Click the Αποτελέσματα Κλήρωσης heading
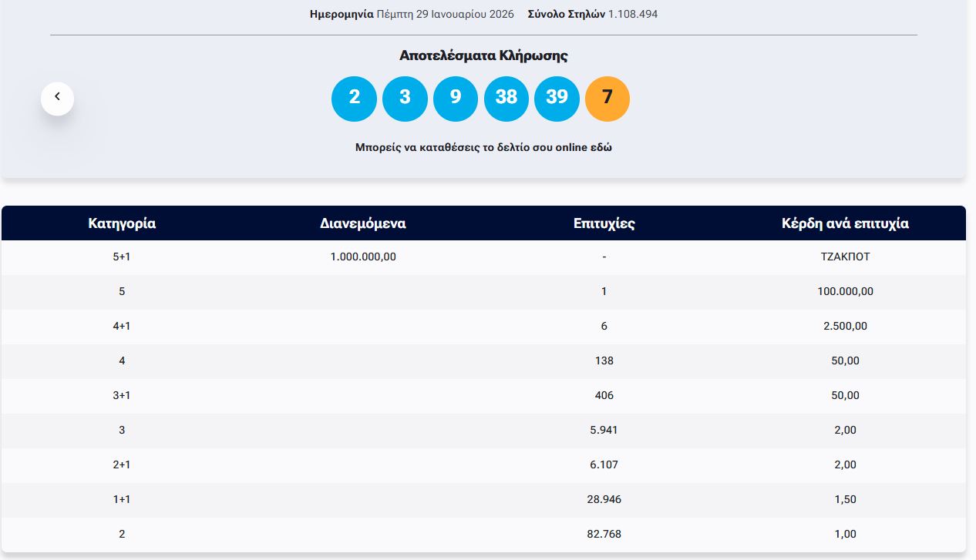Screen dimensions: 976x560 coord(483,55)
